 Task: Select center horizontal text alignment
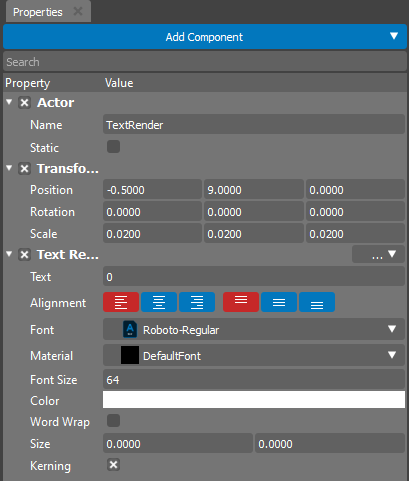coord(159,302)
